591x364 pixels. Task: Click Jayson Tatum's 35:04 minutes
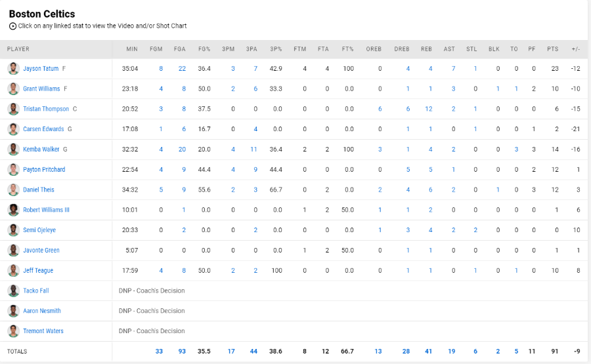click(130, 68)
